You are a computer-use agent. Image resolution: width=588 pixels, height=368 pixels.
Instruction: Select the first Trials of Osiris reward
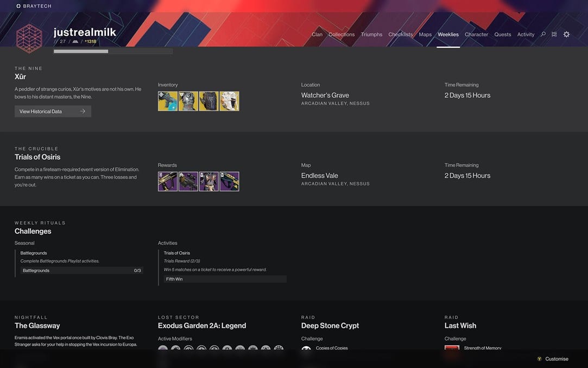pyautogui.click(x=168, y=182)
